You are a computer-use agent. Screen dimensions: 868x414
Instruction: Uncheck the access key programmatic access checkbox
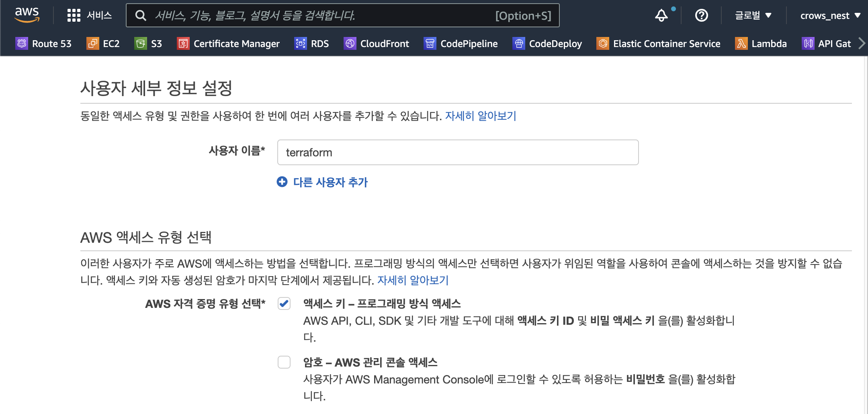[x=284, y=303]
